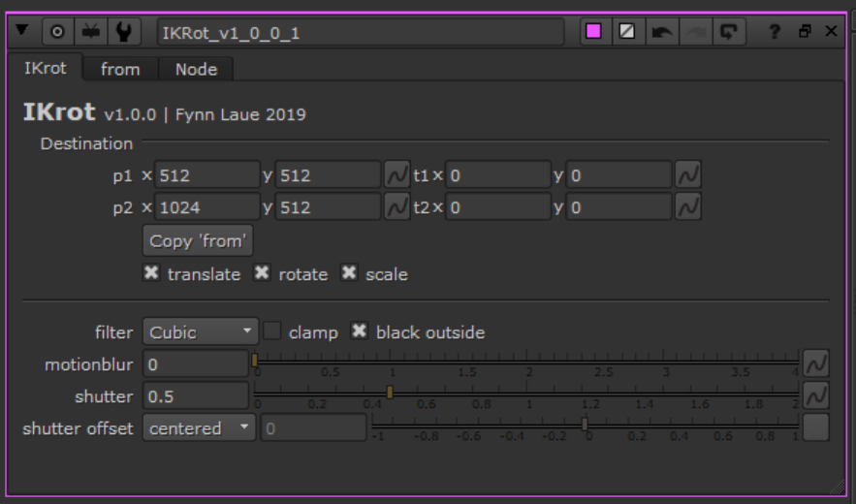Disable the translate checkbox
This screenshot has width=856, height=504.
coord(151,274)
